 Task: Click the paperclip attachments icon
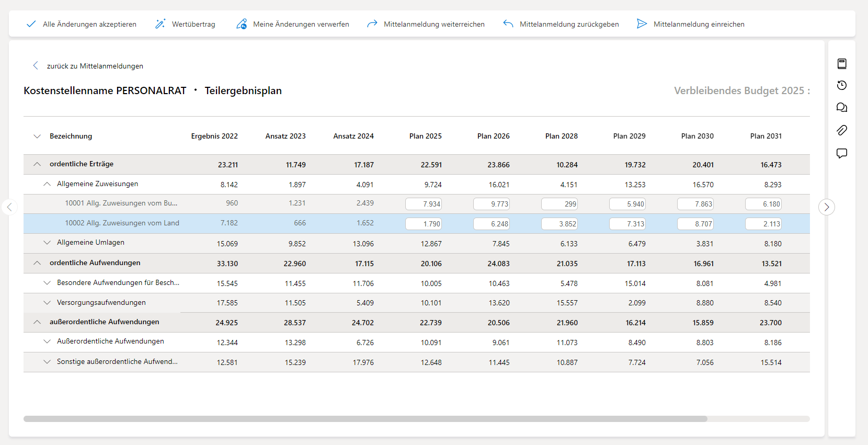(842, 130)
